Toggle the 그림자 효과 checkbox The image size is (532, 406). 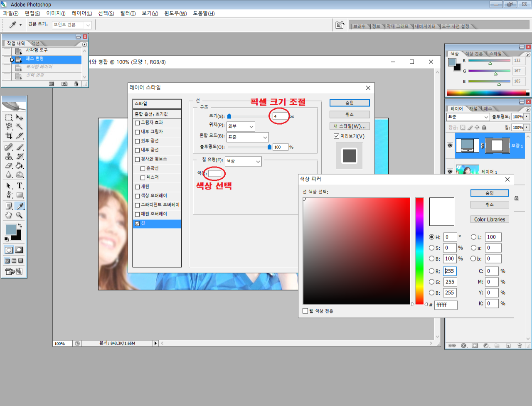137,123
